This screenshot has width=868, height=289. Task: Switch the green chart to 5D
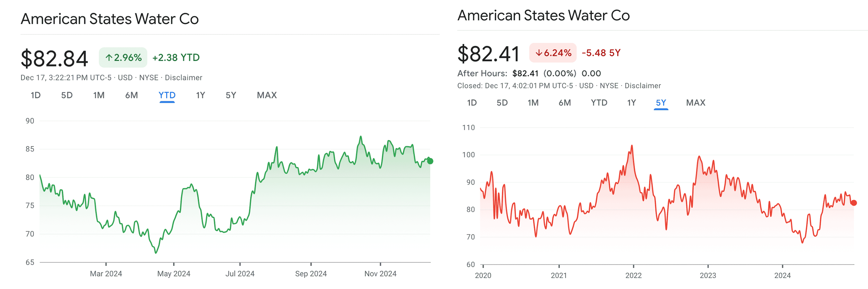[x=67, y=95]
